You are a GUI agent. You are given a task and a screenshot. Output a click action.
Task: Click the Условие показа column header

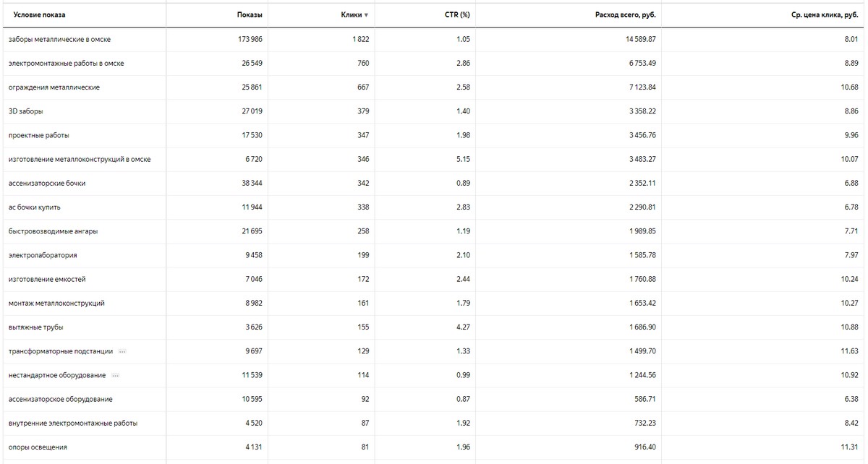click(39, 15)
